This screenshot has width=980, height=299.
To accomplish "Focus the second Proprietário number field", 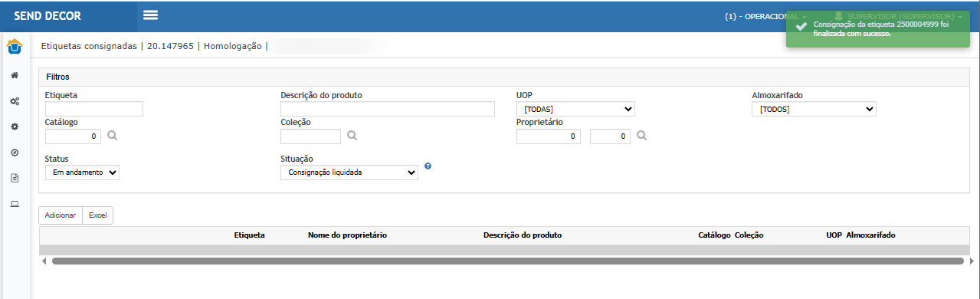I will coord(610,136).
